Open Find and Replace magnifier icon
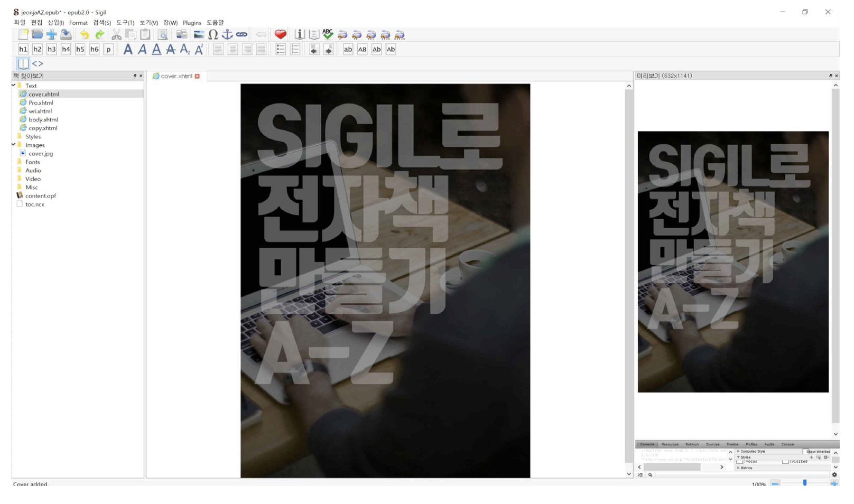This screenshot has height=504, width=854. (163, 34)
